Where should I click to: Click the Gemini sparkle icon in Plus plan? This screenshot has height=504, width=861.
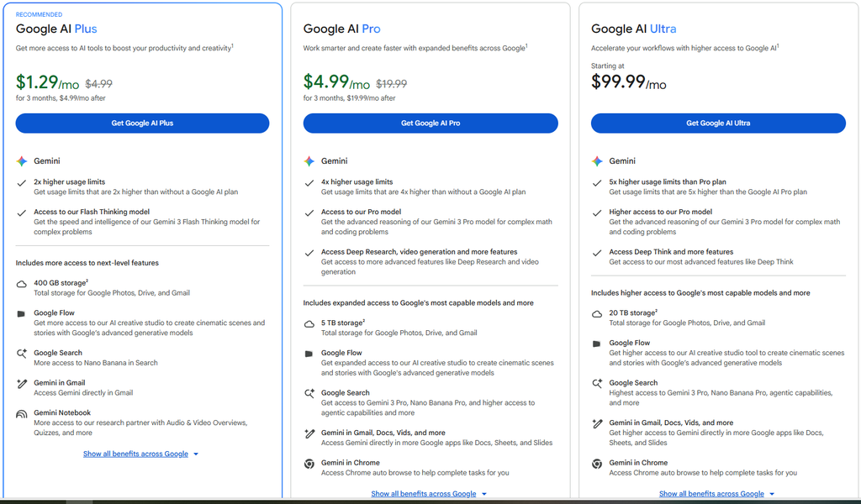[21, 161]
